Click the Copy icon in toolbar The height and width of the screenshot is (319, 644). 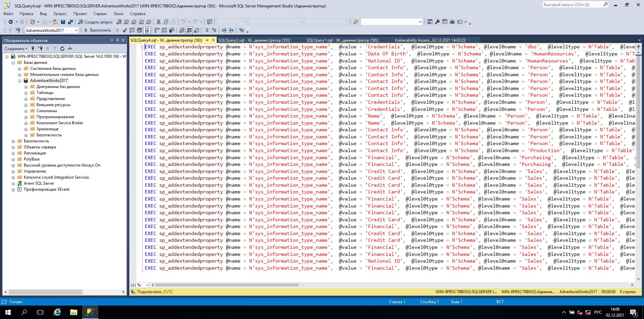pos(166,22)
